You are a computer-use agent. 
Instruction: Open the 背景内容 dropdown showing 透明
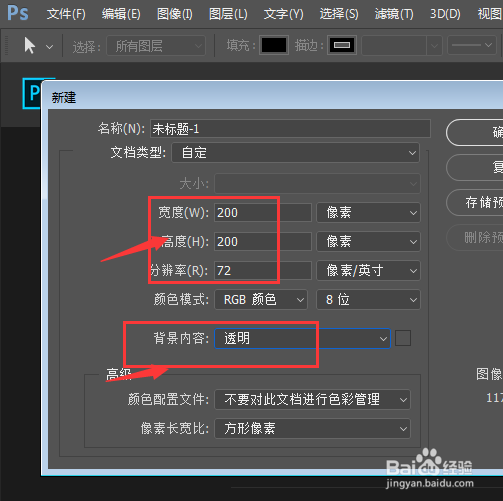click(x=302, y=339)
